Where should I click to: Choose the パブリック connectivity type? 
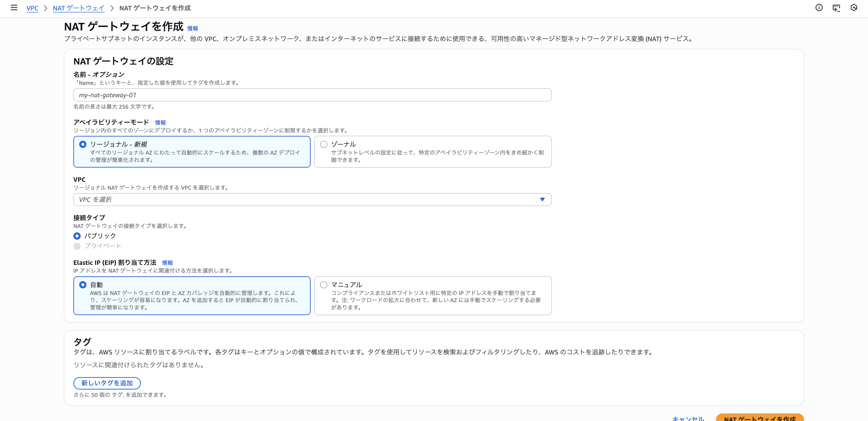tap(77, 236)
